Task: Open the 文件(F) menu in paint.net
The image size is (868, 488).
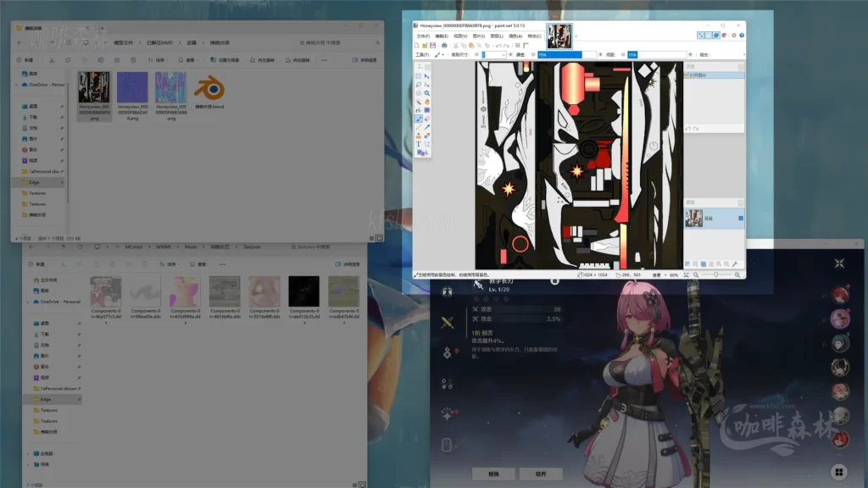Action: [423, 36]
